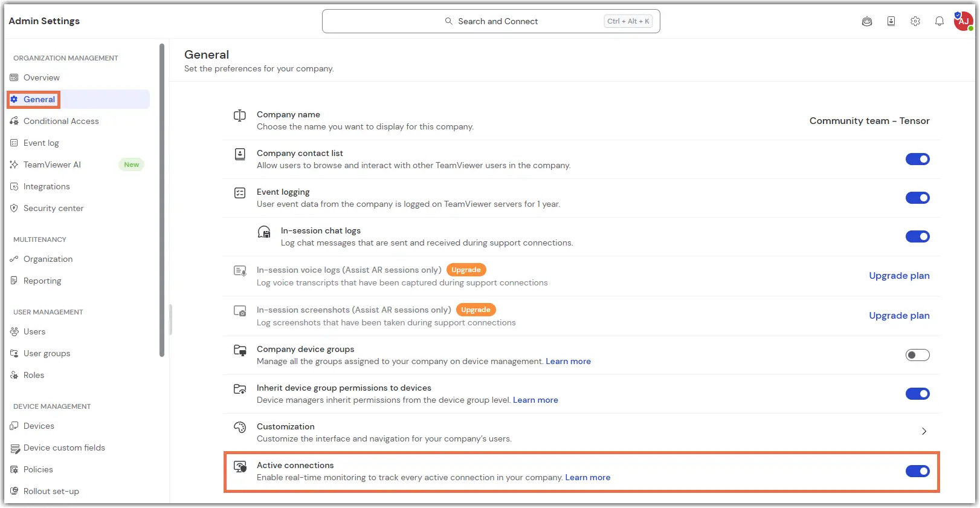This screenshot has width=980, height=508.
Task: Open Learn more for Active connections
Action: [x=588, y=477]
